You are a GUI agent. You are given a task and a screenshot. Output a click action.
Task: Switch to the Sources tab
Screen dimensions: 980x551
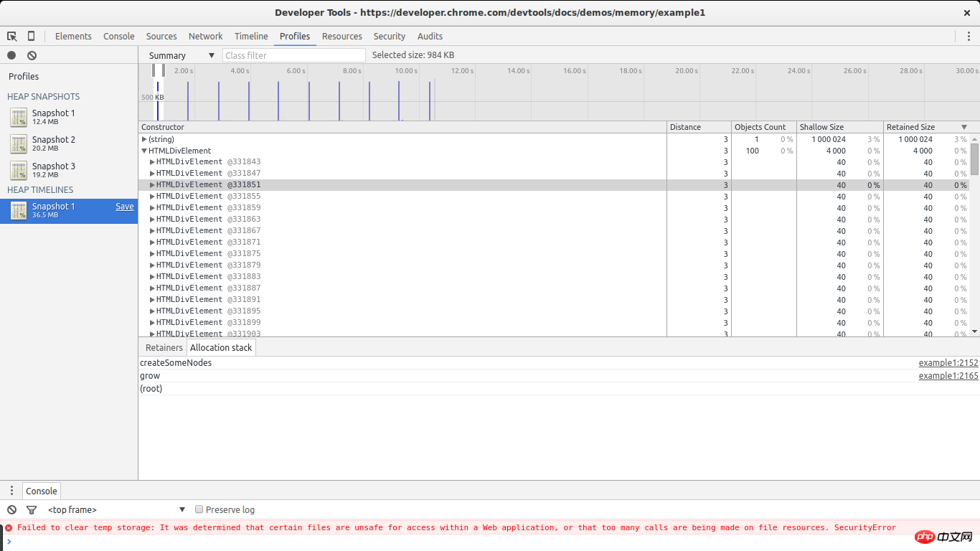161,36
